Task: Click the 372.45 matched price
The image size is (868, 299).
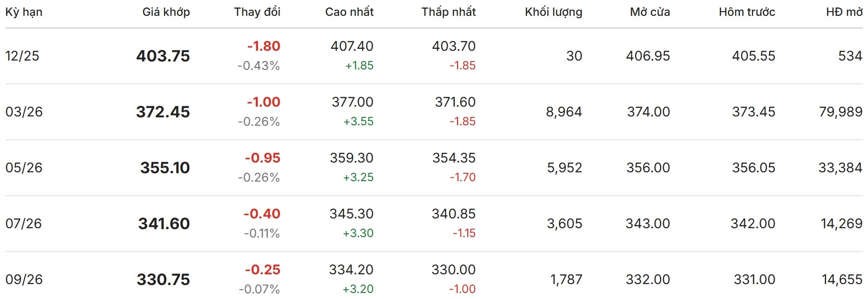Action: point(163,112)
